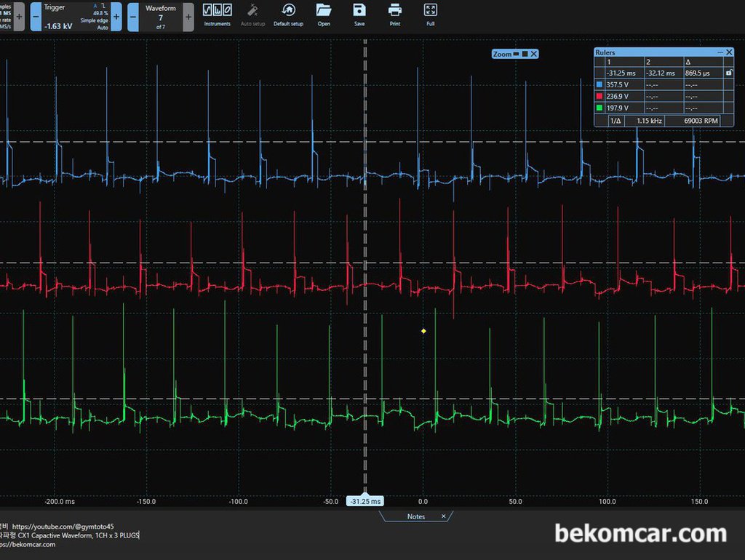The width and height of the screenshot is (745, 560).
Task: Open a saved waveform file
Action: tap(324, 12)
